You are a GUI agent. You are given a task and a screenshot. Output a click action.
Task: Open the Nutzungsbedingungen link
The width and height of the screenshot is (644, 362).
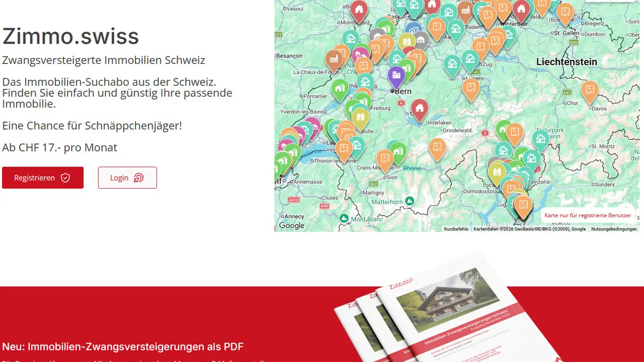pos(614,229)
